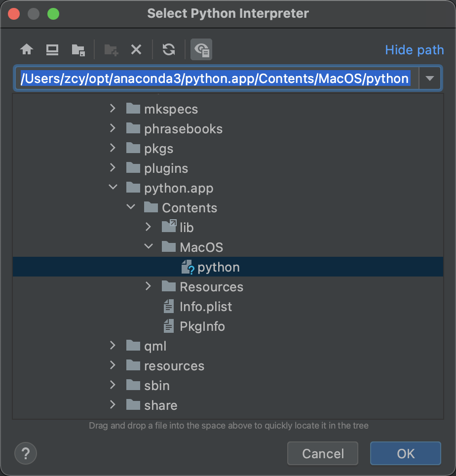456x476 pixels.
Task: Expand the phrasebooks folder
Action: click(113, 128)
